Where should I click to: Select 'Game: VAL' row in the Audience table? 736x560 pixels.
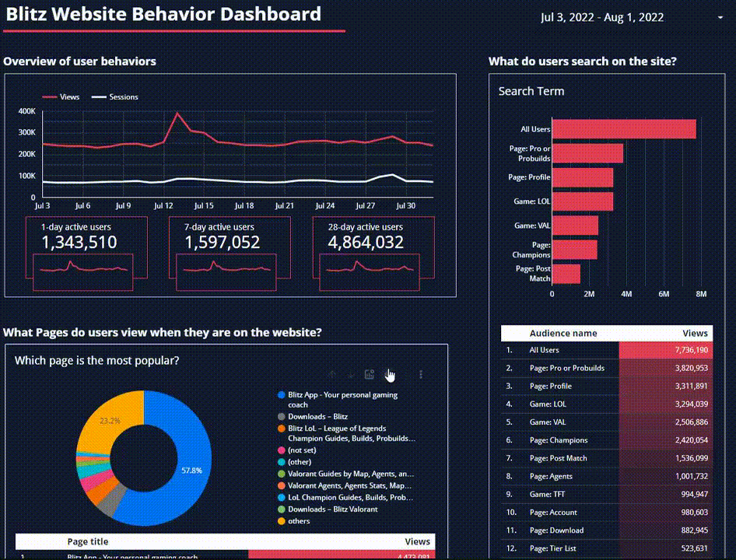point(607,422)
